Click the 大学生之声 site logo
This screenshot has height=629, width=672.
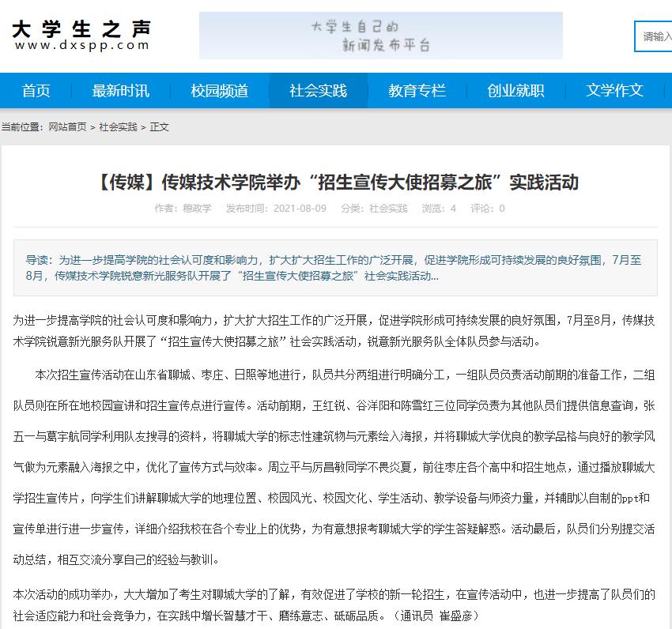pyautogui.click(x=81, y=36)
